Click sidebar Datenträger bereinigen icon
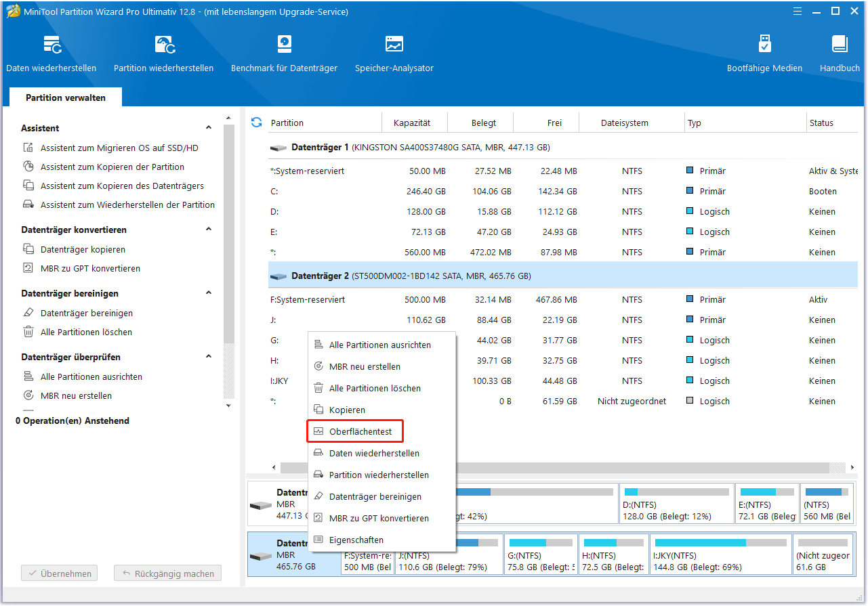 [28, 313]
